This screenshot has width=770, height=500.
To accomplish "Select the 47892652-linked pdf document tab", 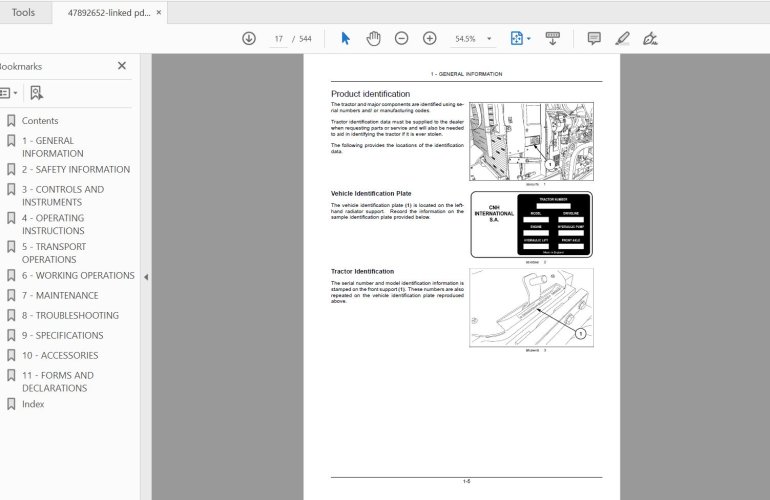I will 108,12.
